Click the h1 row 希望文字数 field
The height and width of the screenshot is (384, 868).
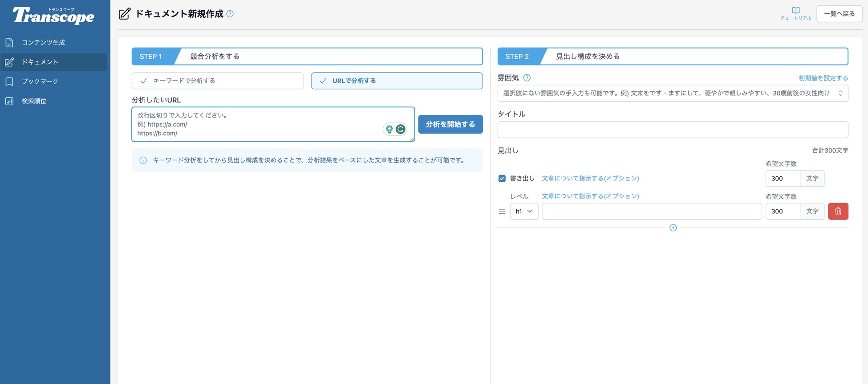[x=783, y=212]
